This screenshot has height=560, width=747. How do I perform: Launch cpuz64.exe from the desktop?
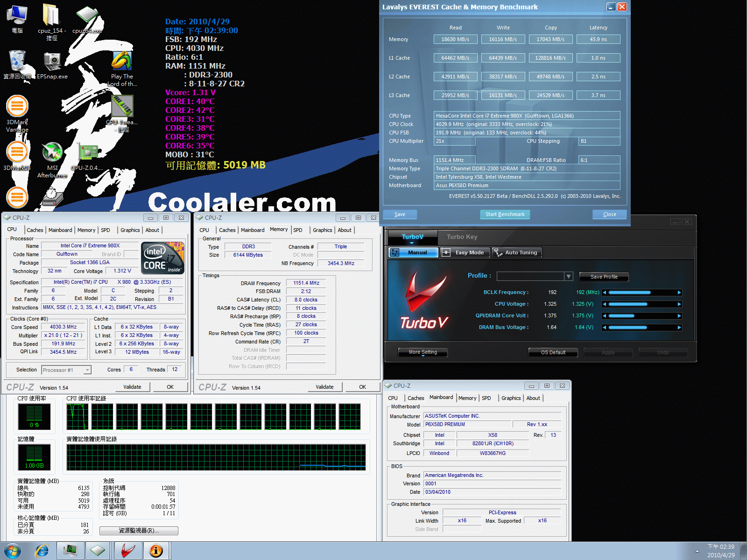click(87, 20)
